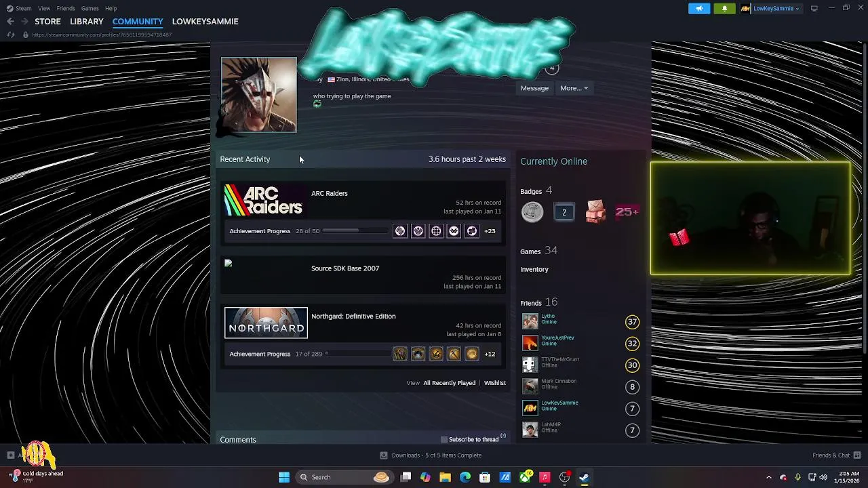This screenshot has width=868, height=488.
Task: Open friend TTVTheMrGrunt's profile
Action: pos(560,359)
